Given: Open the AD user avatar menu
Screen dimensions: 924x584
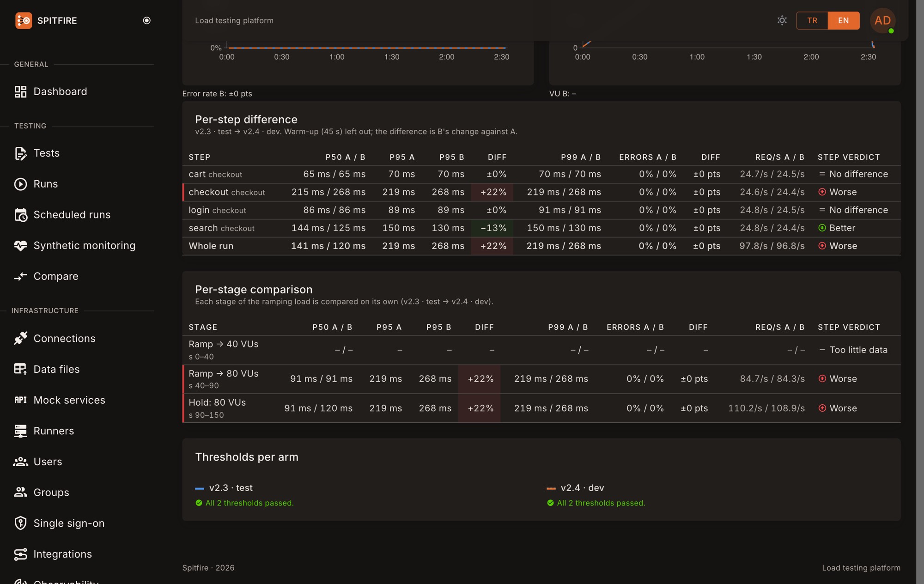Looking at the screenshot, I should tap(883, 20).
